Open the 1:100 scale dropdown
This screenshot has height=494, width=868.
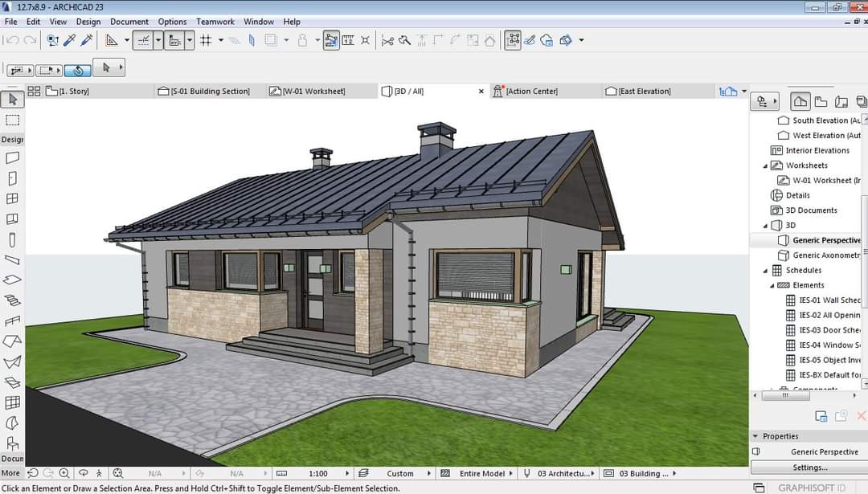[x=347, y=474]
